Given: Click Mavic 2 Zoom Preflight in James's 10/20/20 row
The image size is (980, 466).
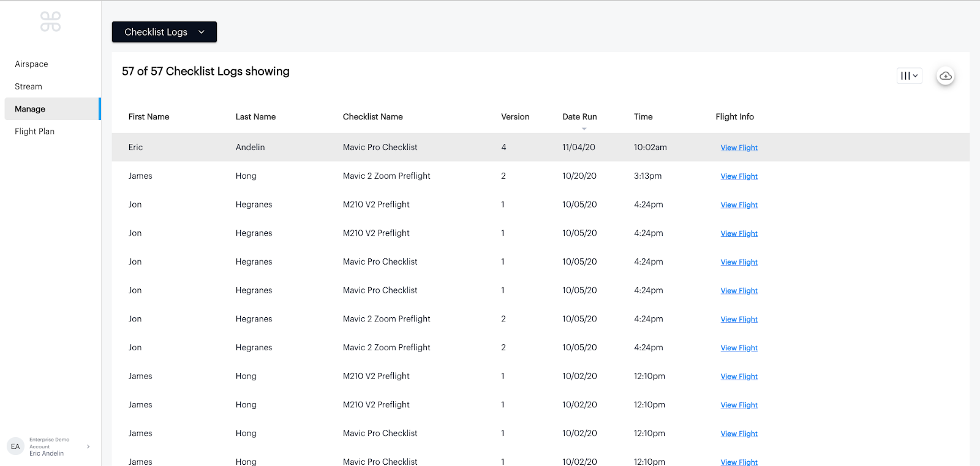Looking at the screenshot, I should tap(386, 176).
